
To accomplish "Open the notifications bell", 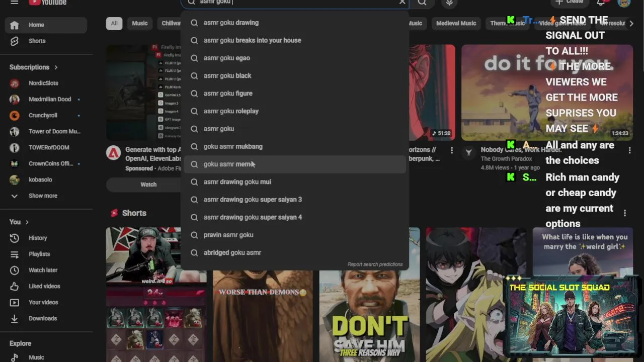I will 601,2.
